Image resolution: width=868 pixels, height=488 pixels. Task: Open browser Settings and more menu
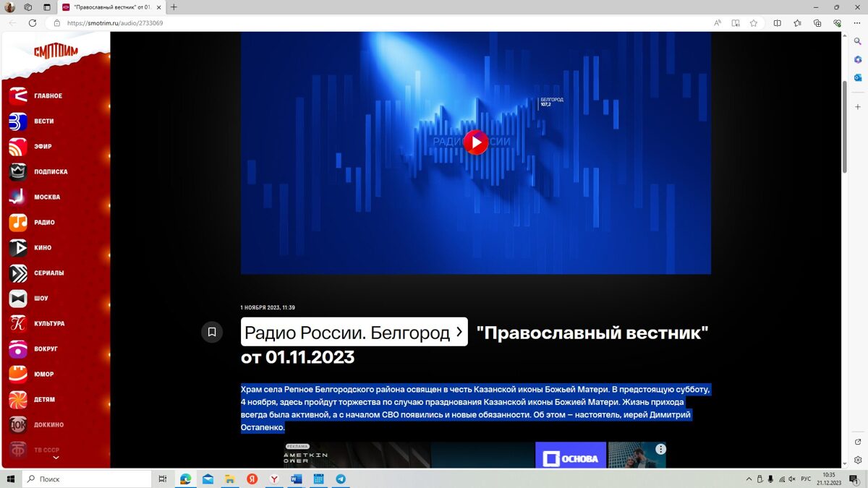coord(857,23)
